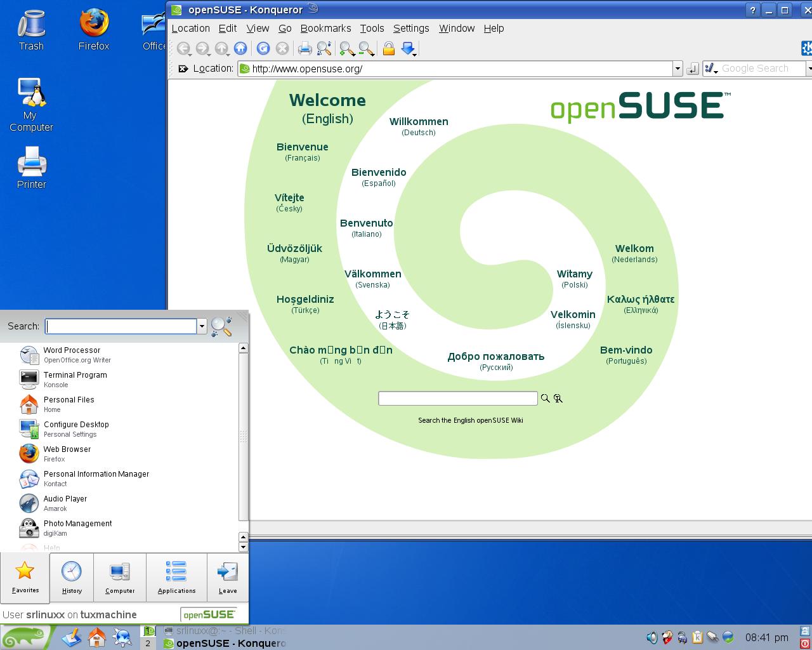Image resolution: width=812 pixels, height=650 pixels.
Task: Click the Willkommen (Deutsch) link
Action: 419,126
